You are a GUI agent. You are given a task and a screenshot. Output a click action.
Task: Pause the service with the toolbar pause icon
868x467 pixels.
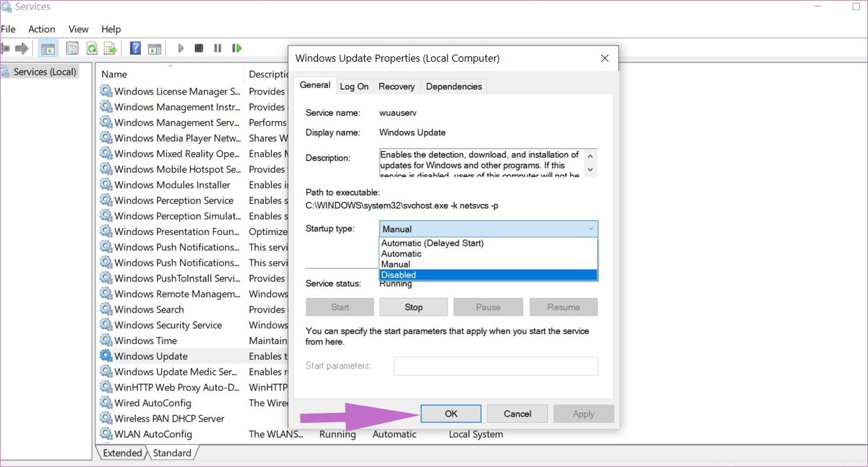[x=218, y=48]
